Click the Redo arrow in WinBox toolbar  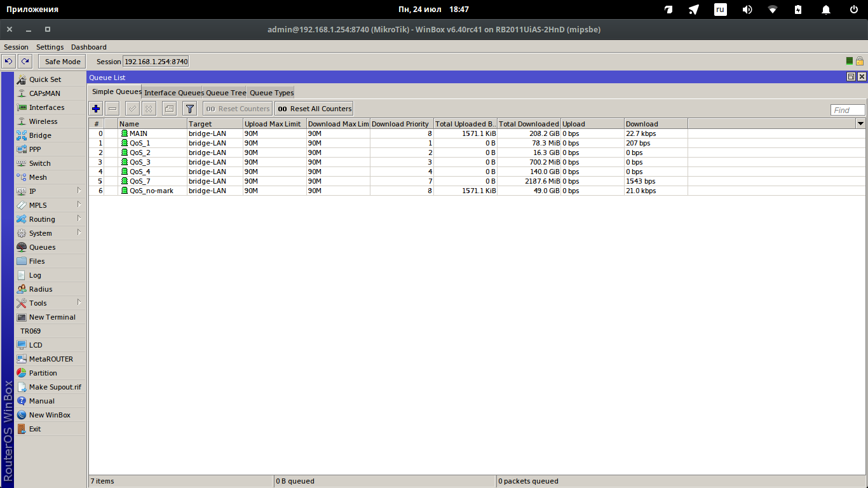25,62
